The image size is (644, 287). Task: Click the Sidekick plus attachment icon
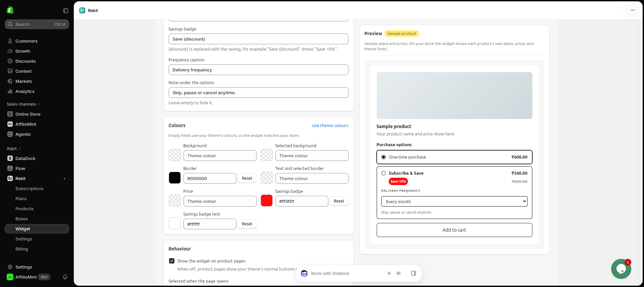tap(389, 273)
